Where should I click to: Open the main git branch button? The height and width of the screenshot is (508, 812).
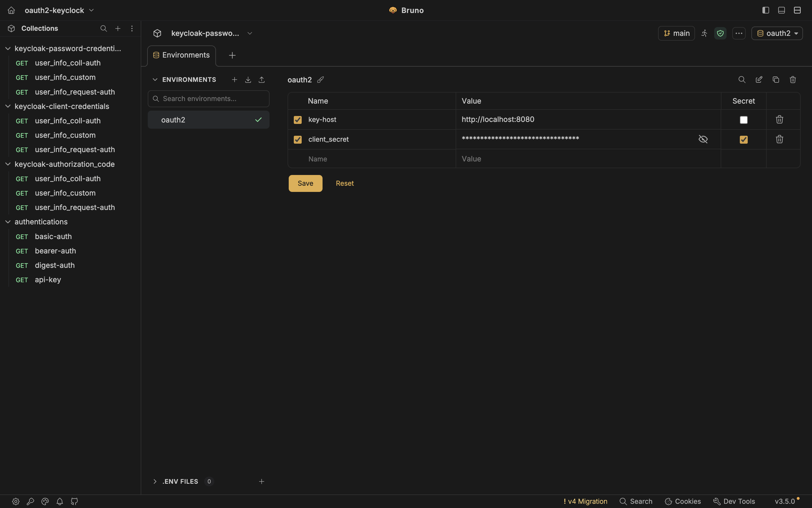(x=676, y=33)
